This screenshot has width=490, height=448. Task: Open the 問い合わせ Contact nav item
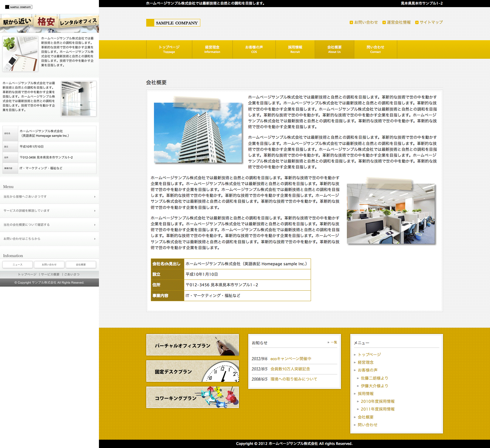[375, 49]
